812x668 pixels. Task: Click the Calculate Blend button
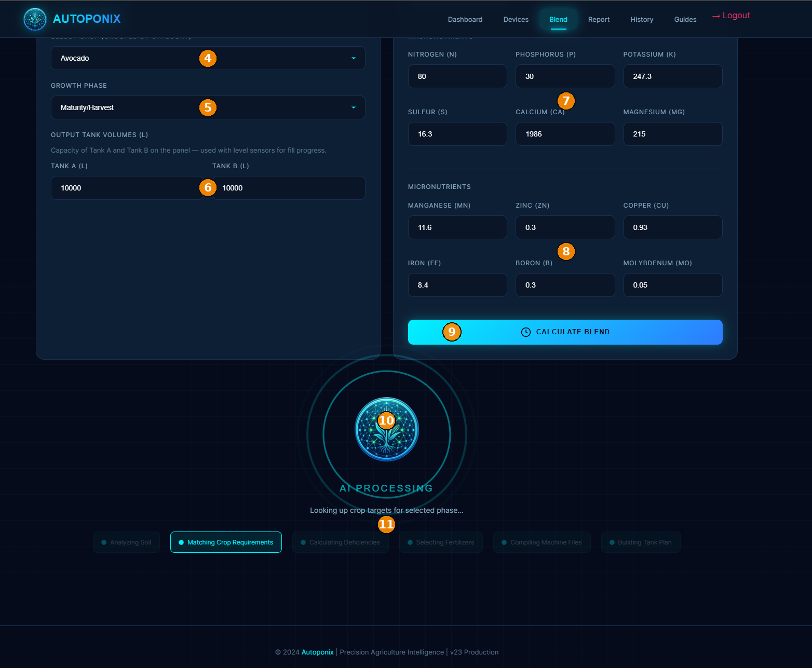click(565, 332)
